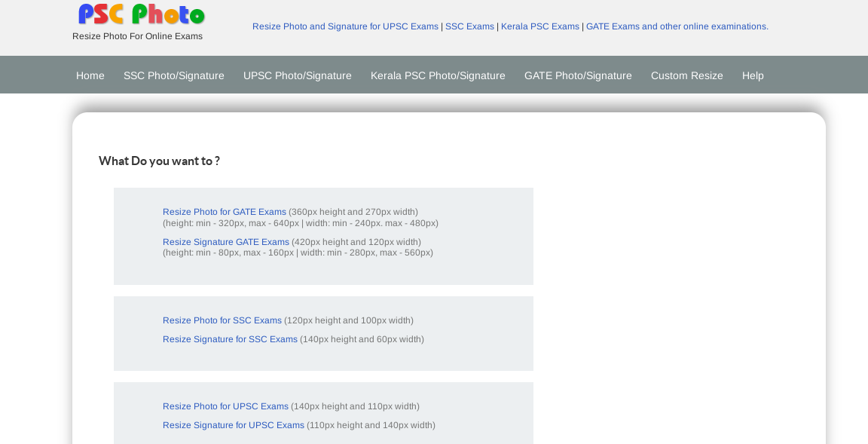Click the 'What Do you want to ?' heading
This screenshot has width=868, height=444.
click(x=160, y=161)
